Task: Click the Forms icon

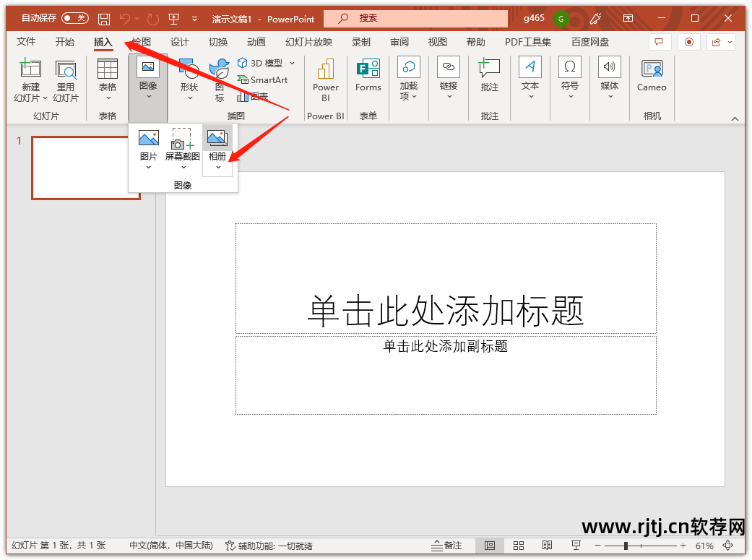Action: point(368,76)
